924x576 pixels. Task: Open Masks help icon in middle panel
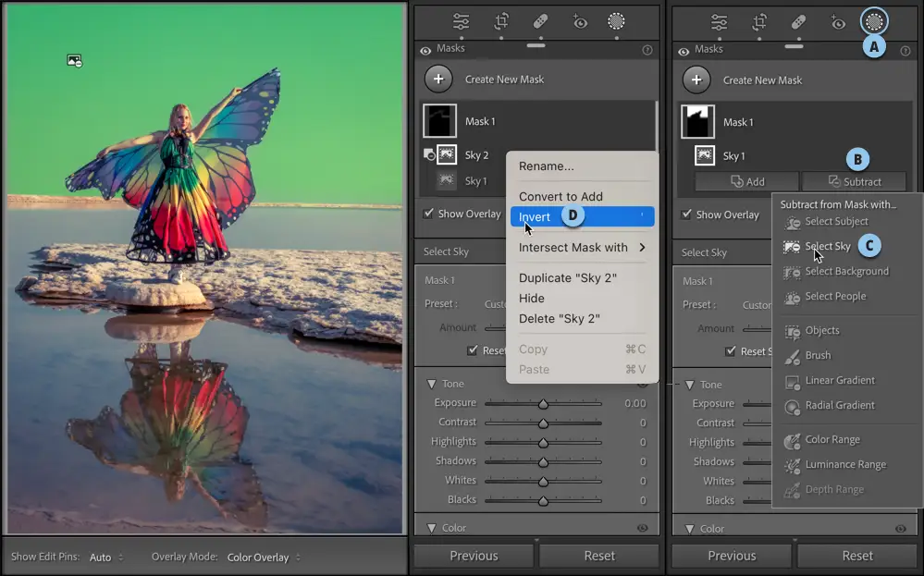pyautogui.click(x=647, y=50)
